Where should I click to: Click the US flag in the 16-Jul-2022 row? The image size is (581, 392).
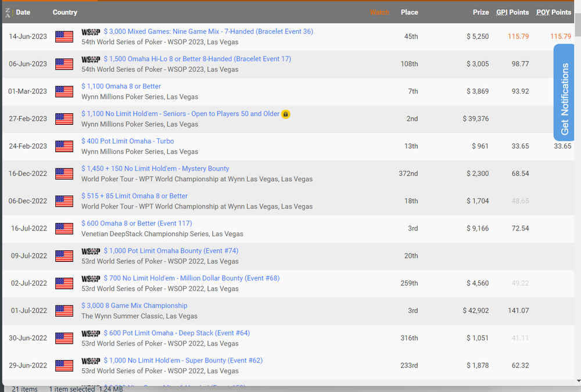click(64, 229)
